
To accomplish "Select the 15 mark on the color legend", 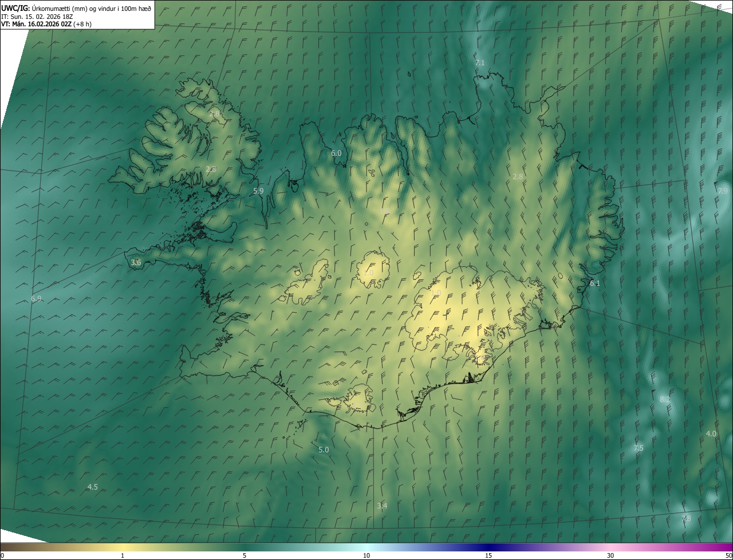I will tap(488, 555).
